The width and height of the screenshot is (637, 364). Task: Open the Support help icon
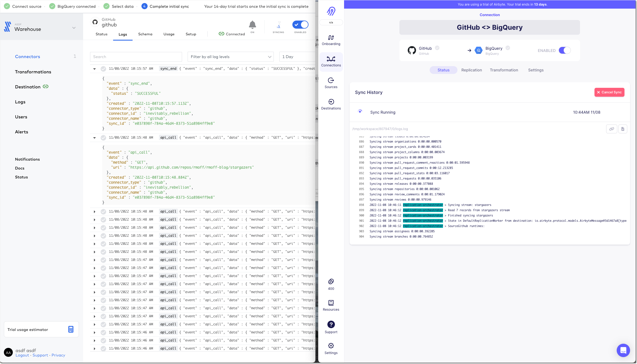tap(331, 325)
